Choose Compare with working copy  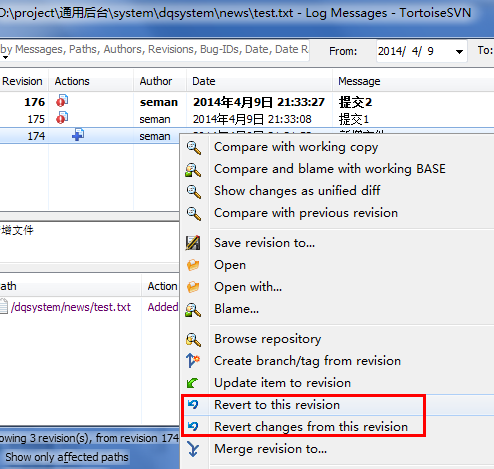coord(296,147)
